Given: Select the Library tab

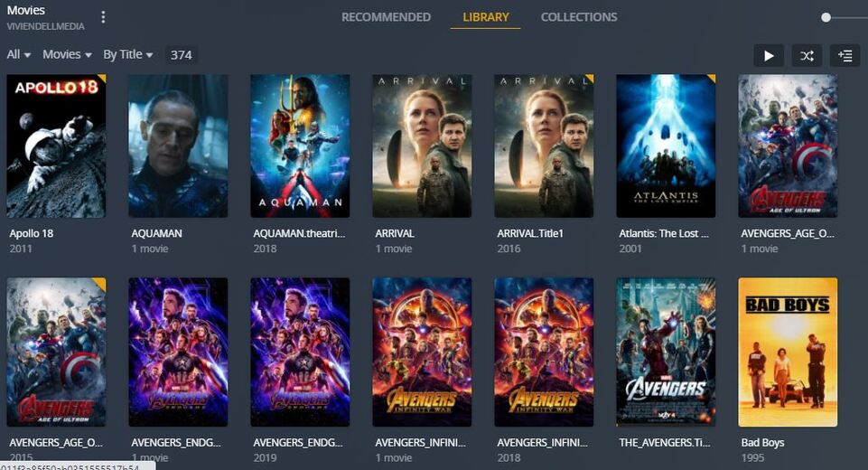Looking at the screenshot, I should pos(485,17).
